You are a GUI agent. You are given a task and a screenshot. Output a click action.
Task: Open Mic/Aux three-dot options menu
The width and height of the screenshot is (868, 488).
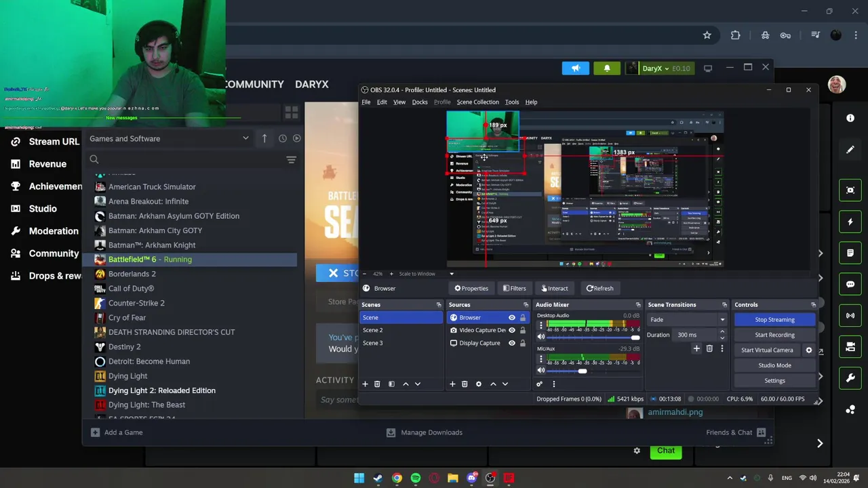[540, 359]
